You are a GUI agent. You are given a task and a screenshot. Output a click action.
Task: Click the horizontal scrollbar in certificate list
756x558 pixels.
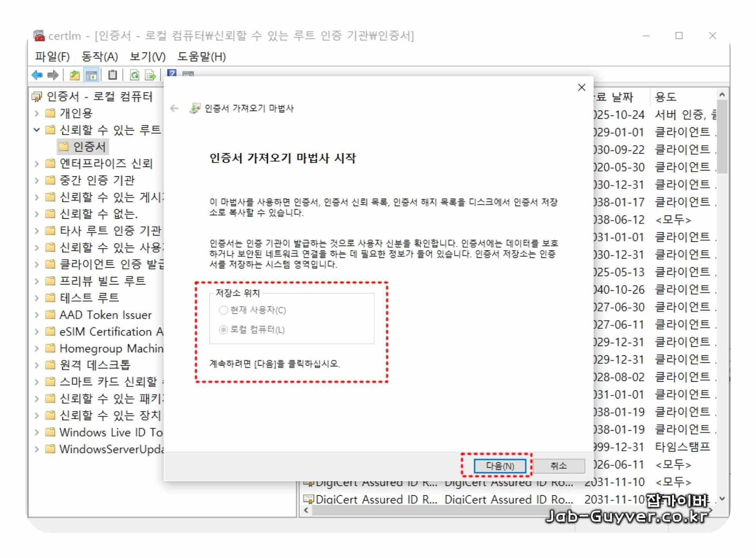(431, 511)
